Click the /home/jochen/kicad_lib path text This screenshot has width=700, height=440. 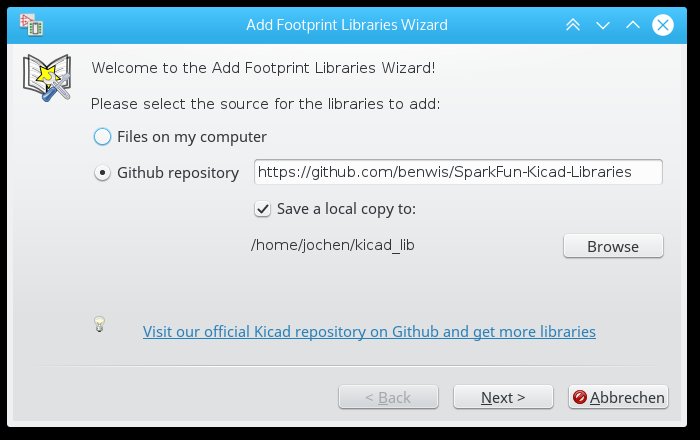coord(333,245)
